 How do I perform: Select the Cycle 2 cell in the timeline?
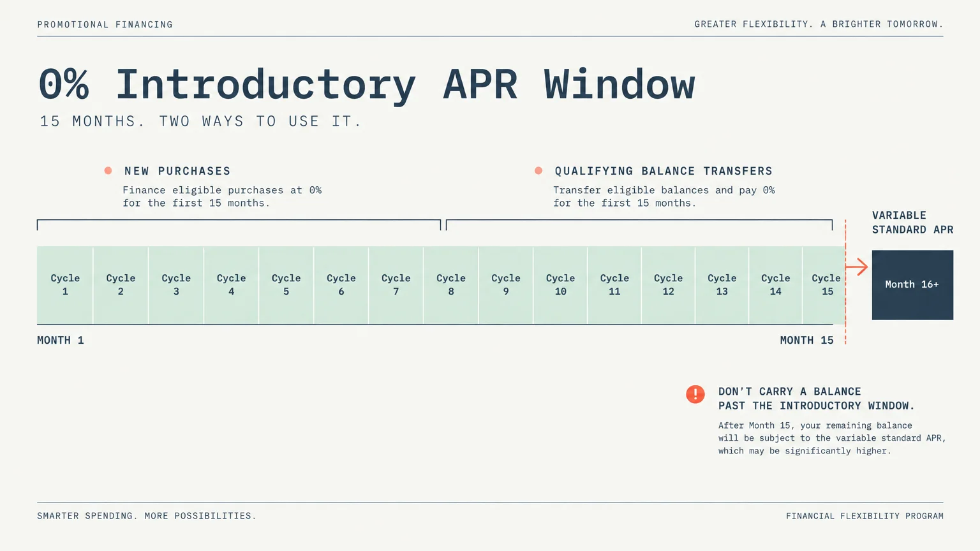(121, 285)
